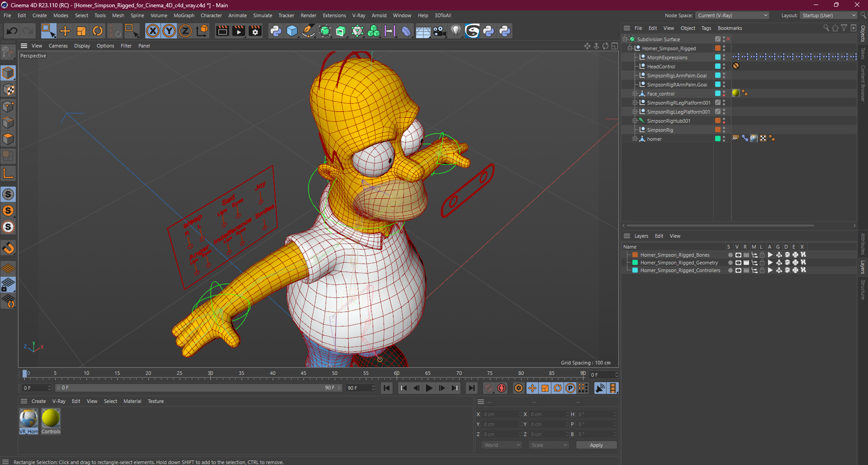Image resolution: width=868 pixels, height=465 pixels.
Task: Click Homer_Simpson_Rigged_Geometry layer color swatch
Action: click(x=635, y=263)
